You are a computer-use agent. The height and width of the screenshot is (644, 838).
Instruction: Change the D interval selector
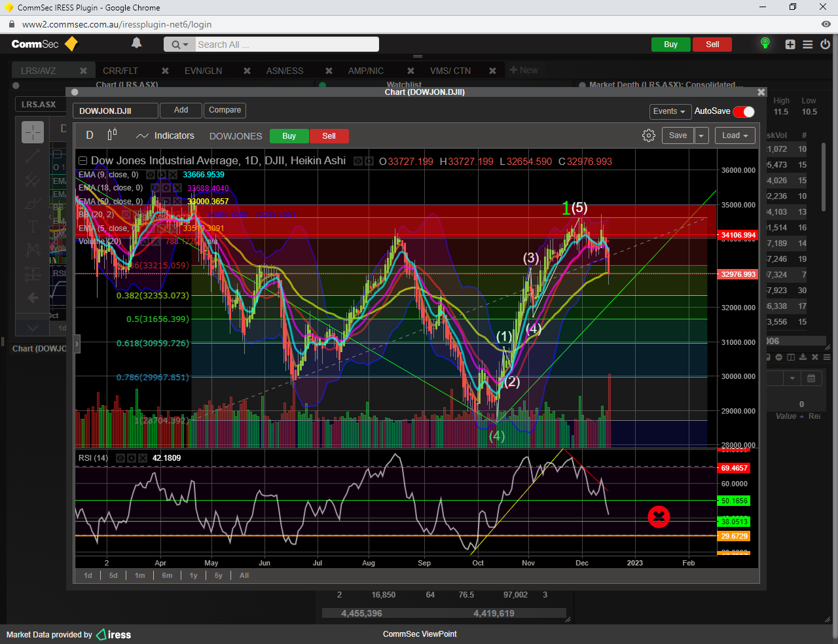click(90, 135)
